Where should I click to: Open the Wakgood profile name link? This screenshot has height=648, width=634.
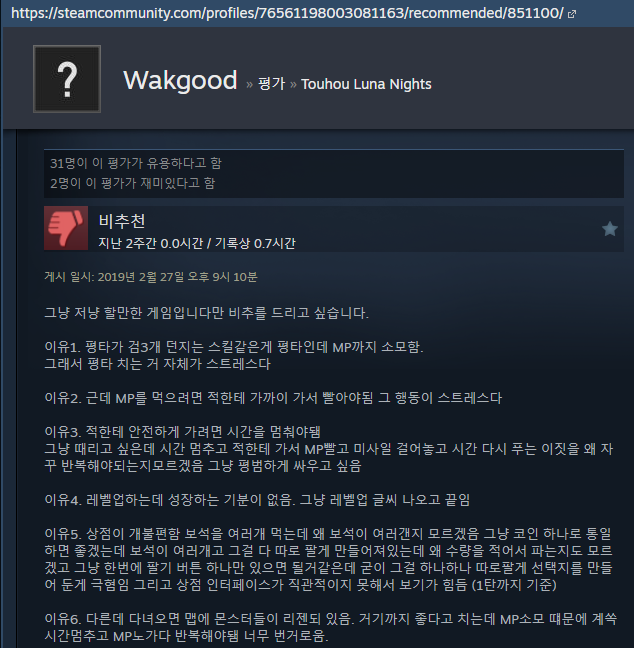tap(180, 80)
